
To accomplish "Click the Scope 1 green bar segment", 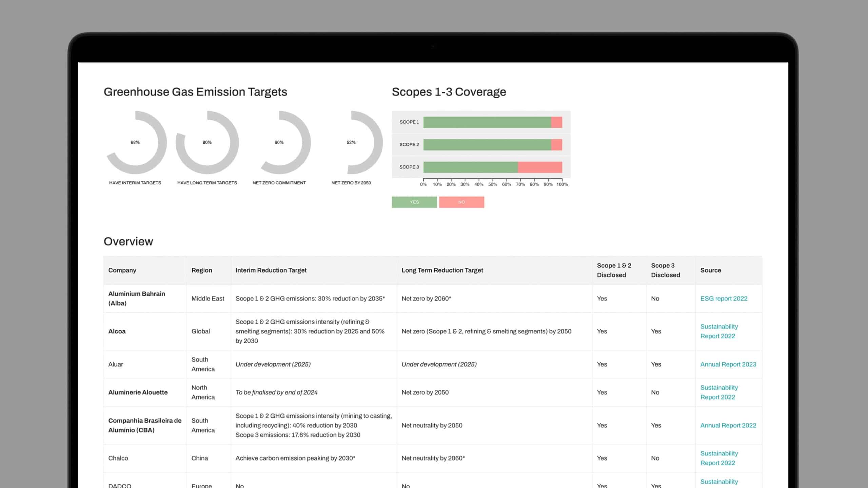I will pyautogui.click(x=487, y=122).
